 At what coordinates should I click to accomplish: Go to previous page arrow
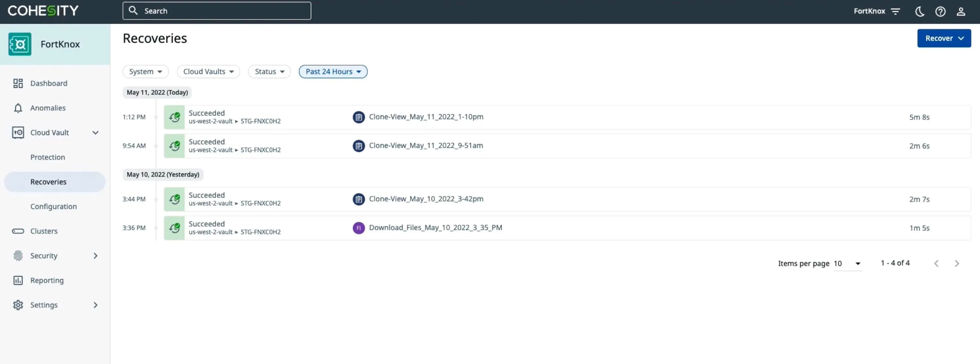point(936,263)
